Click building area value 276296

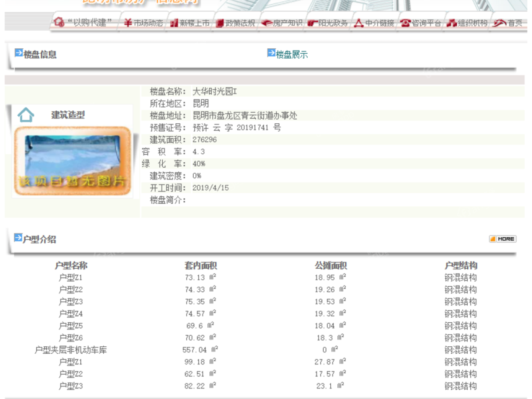point(205,140)
